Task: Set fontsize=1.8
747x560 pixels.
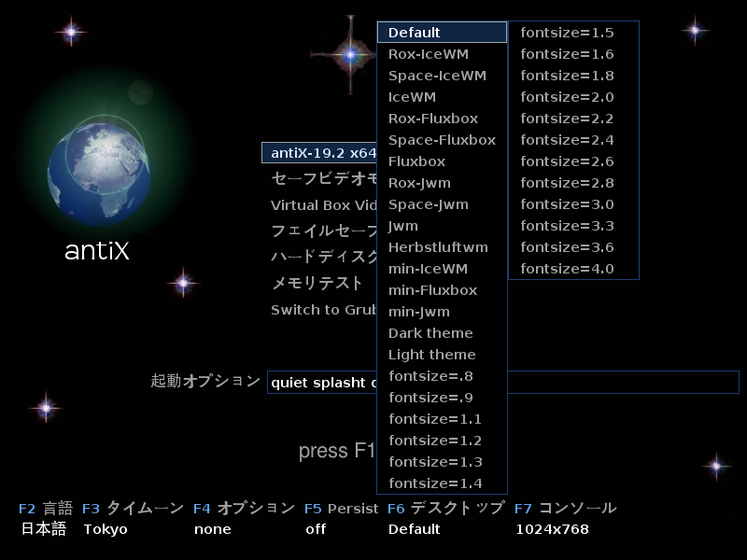Action: click(573, 76)
